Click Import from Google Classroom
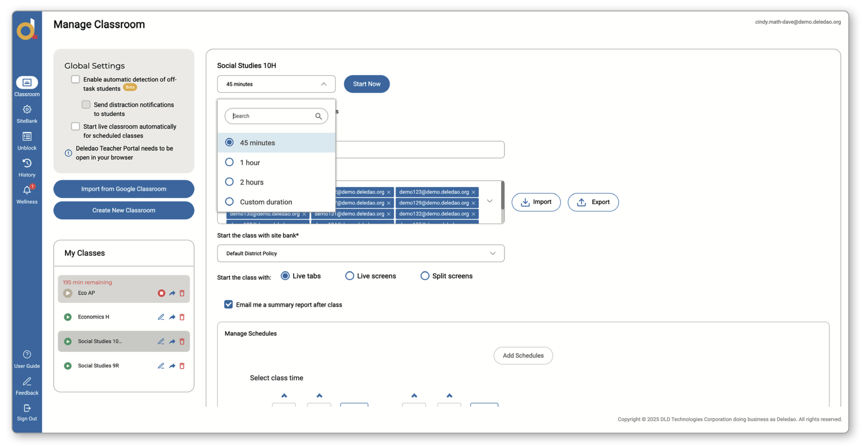Image resolution: width=868 pixels, height=447 pixels. [124, 189]
